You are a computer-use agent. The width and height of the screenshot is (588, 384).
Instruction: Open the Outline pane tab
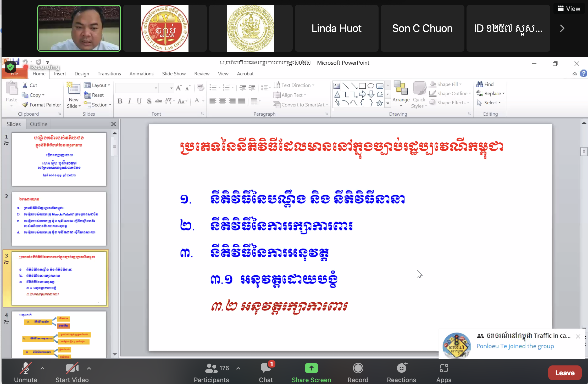tap(38, 124)
